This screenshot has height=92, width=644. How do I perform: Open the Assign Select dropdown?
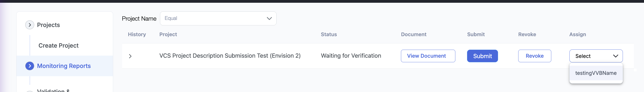(x=596, y=56)
